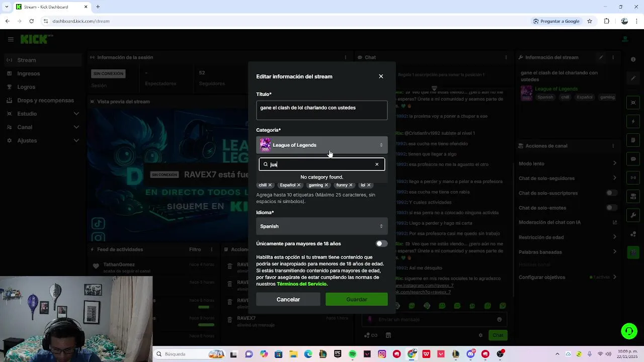Open Spotify from the taskbar
The image size is (644, 362).
pyautogui.click(x=352, y=354)
